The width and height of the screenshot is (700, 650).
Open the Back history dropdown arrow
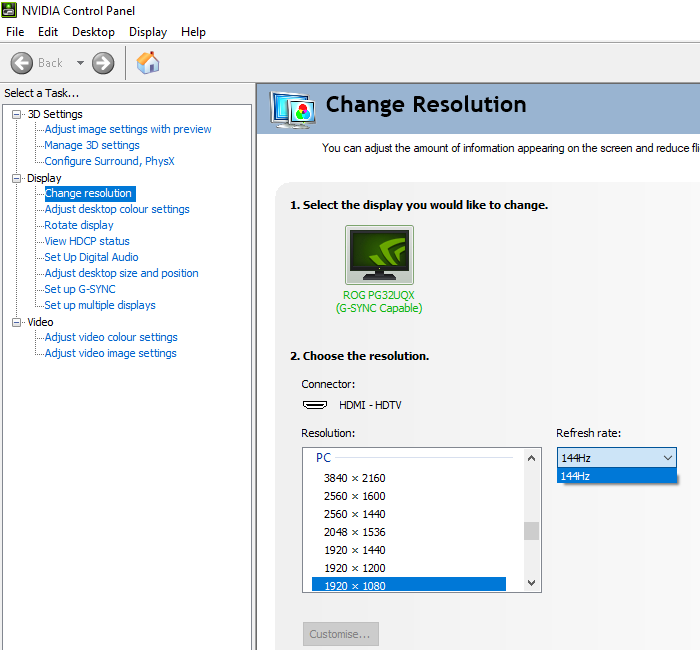point(80,63)
